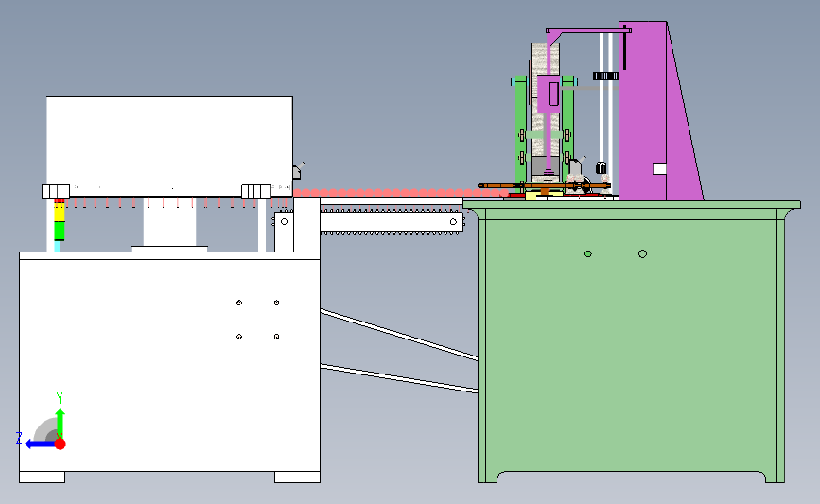Click the hole at the rail's right end
The image size is (820, 504).
pos(453,222)
